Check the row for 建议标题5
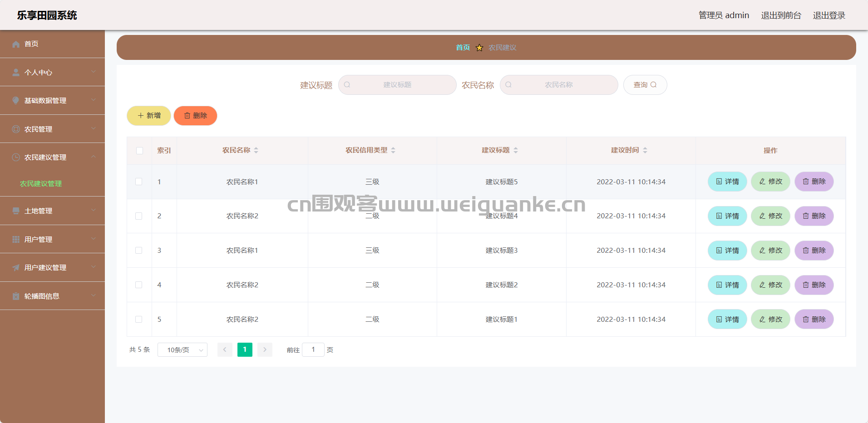Viewport: 868px width, 423px height. pos(139,182)
